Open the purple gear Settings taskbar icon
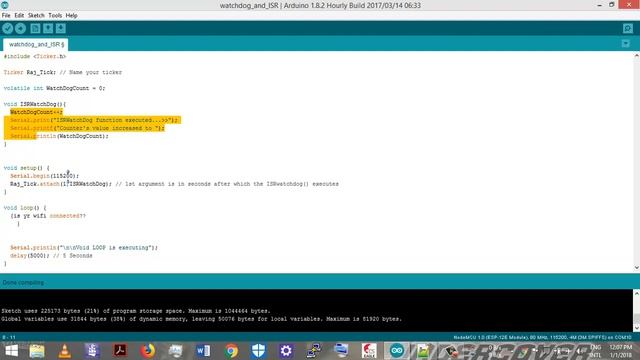 286,351
